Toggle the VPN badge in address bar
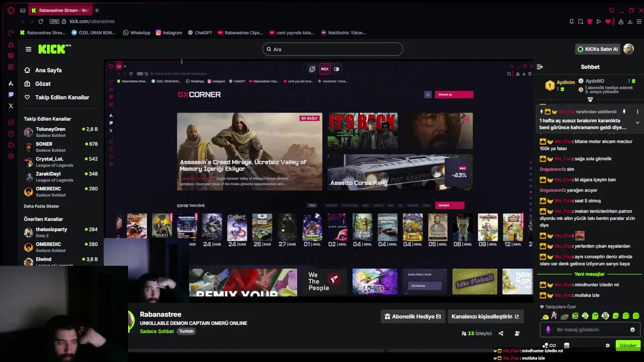Image resolution: width=644 pixels, height=362 pixels. pyautogui.click(x=54, y=21)
